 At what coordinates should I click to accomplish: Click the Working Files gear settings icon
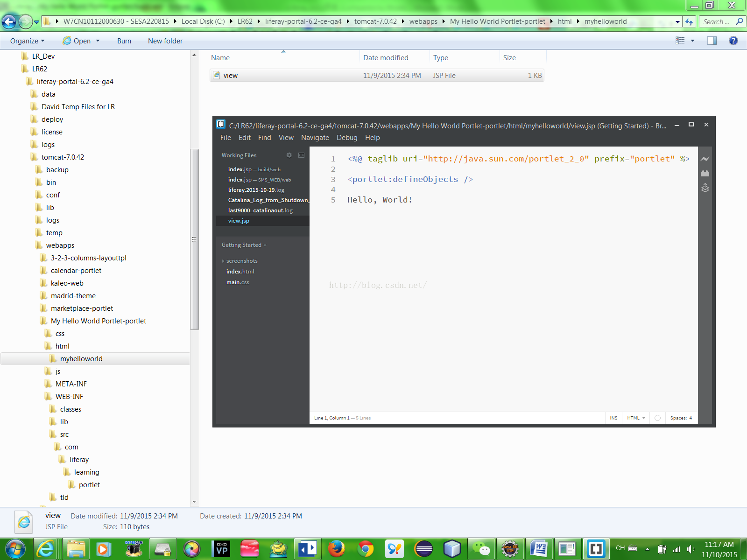click(289, 155)
